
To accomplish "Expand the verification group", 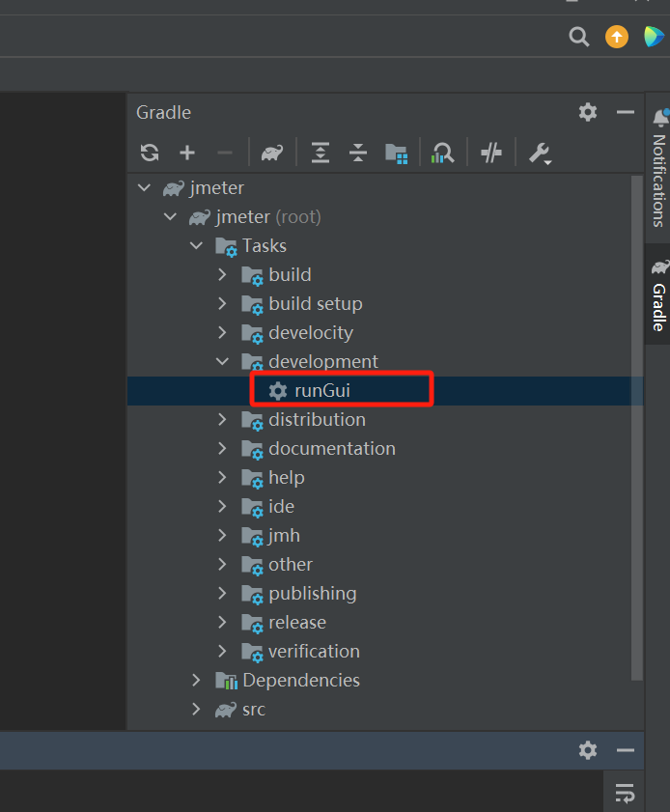I will click(x=222, y=652).
